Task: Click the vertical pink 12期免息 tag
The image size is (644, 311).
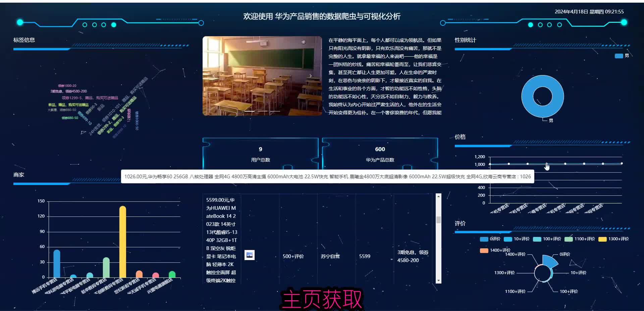Action: (129, 115)
